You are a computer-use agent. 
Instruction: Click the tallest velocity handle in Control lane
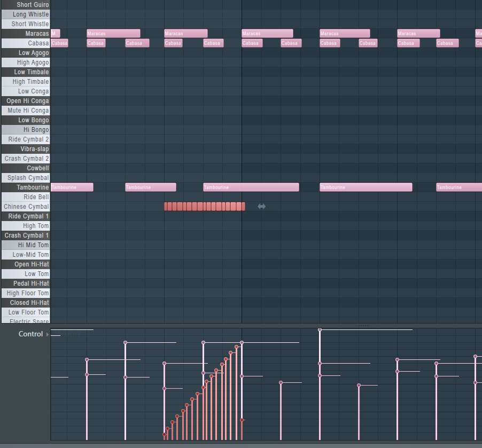320,329
